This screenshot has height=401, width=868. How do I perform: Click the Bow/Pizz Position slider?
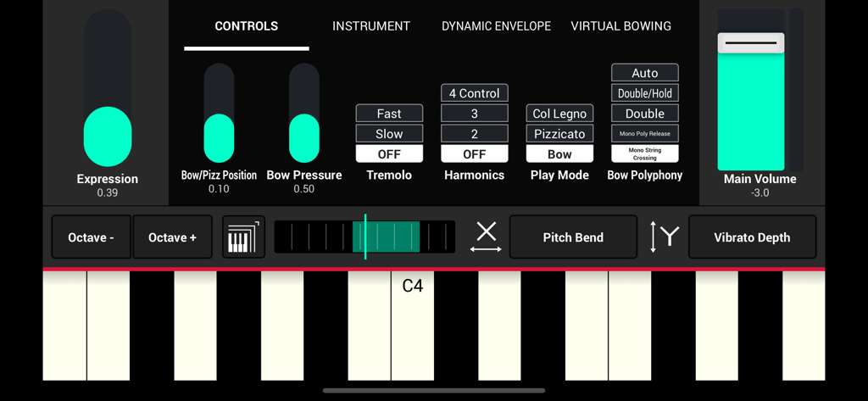click(219, 113)
